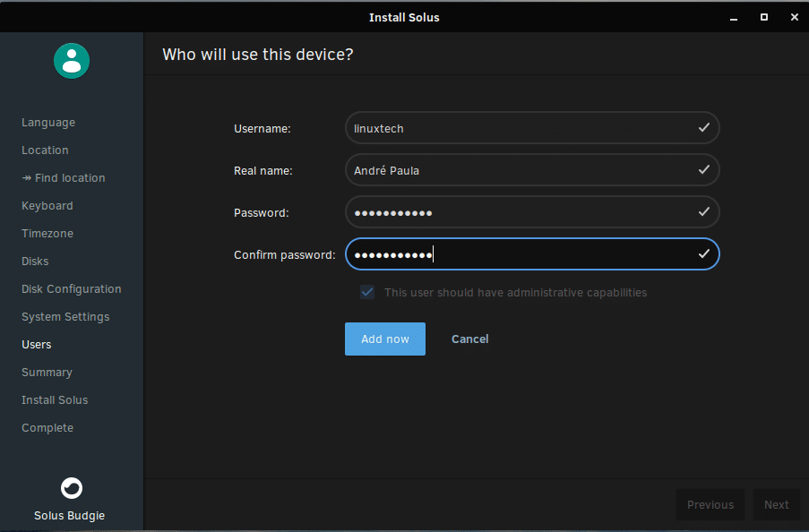Click the checkmark icon in Password field
The image size is (809, 532).
[704, 212]
